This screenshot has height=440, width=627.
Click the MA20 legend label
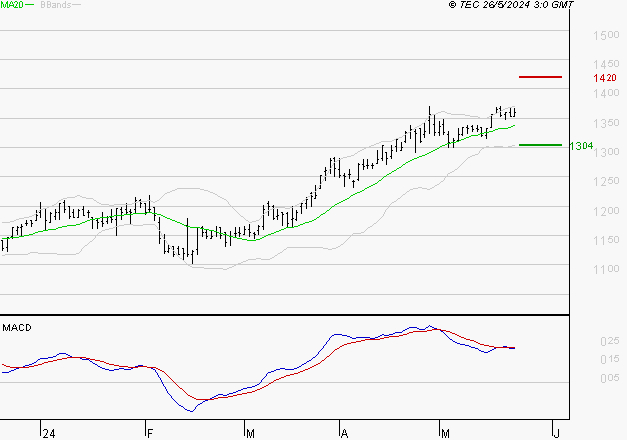click(x=12, y=5)
